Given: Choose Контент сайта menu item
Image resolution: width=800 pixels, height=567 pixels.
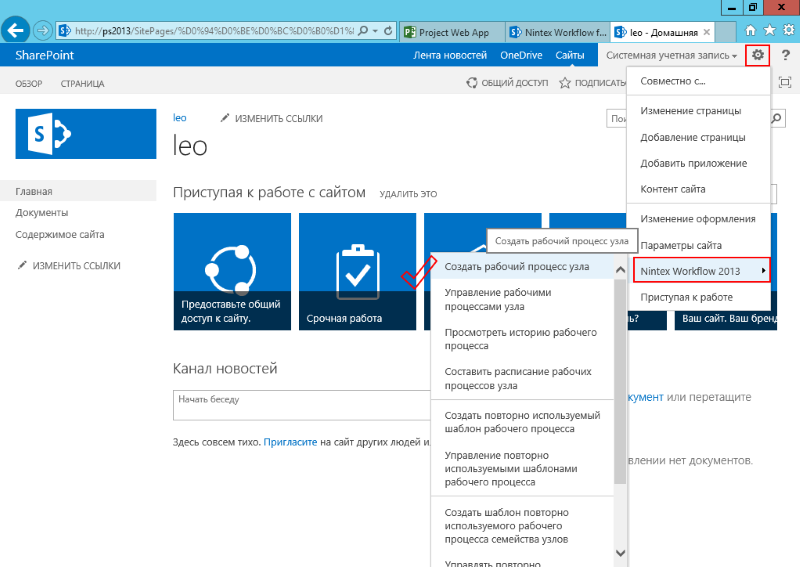Looking at the screenshot, I should pos(698,189).
